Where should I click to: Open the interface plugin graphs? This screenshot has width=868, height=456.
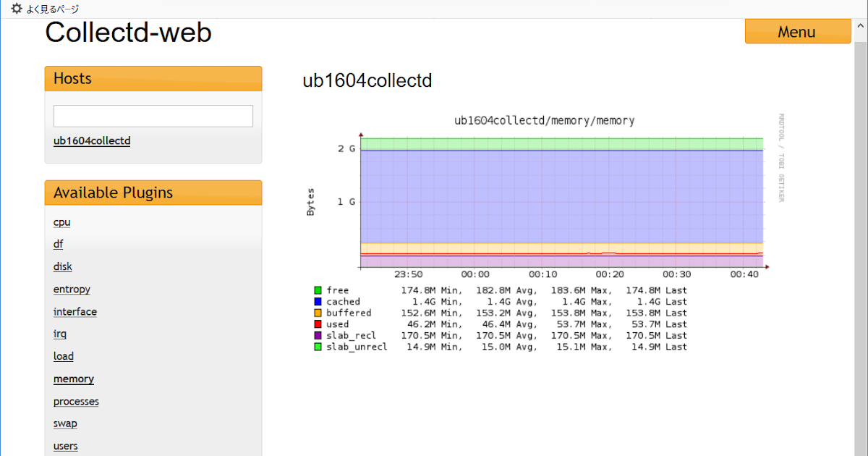(x=75, y=311)
